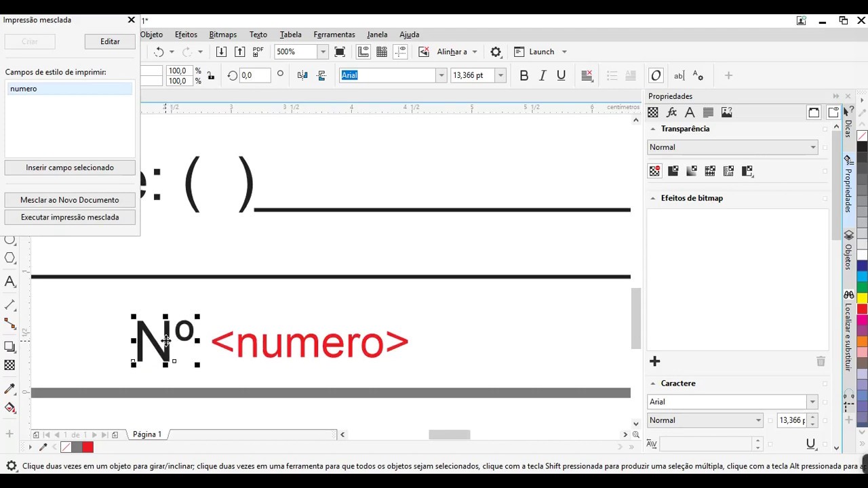Viewport: 868px width, 488px height.
Task: Select the numero field in list
Action: point(70,89)
